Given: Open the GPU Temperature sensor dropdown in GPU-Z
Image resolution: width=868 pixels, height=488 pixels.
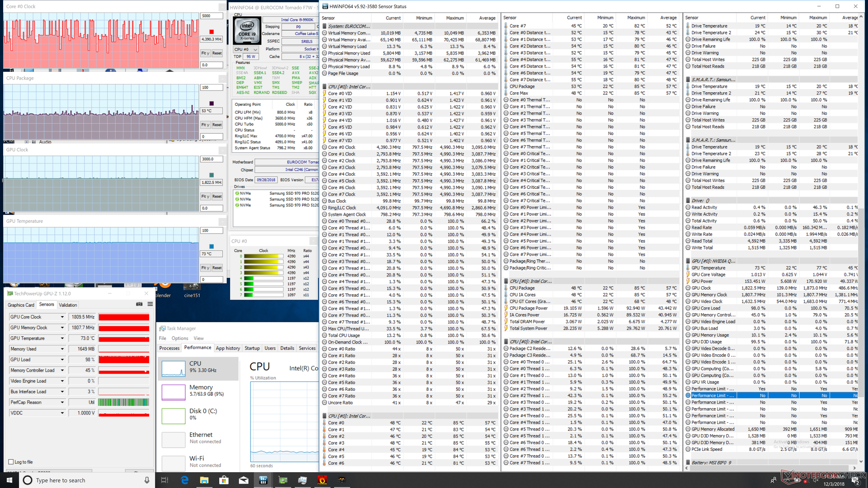Looking at the screenshot, I should tap(62, 338).
